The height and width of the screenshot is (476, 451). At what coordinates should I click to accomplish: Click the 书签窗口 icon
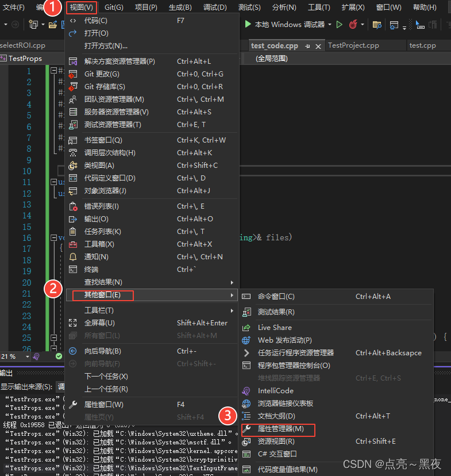pyautogui.click(x=73, y=140)
